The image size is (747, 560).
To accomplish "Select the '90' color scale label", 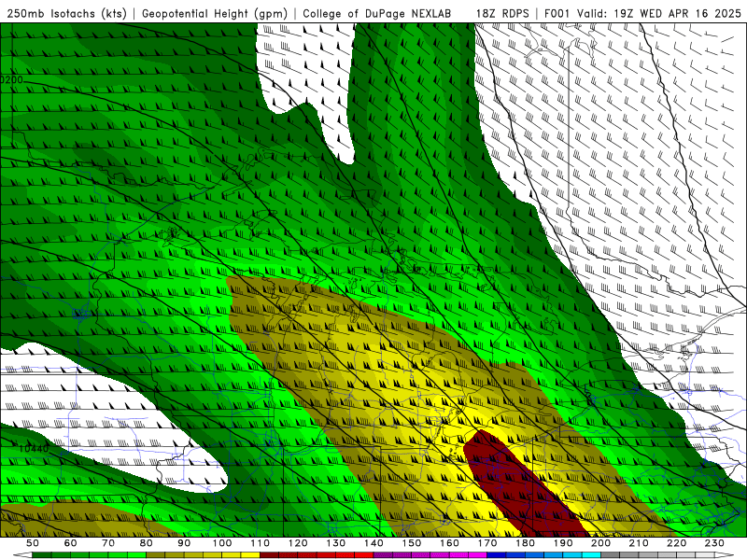I will point(184,543).
